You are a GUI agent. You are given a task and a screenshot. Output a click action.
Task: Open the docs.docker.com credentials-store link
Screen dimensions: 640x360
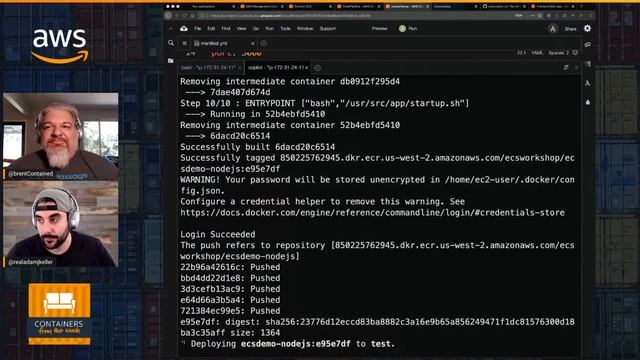[x=372, y=213]
